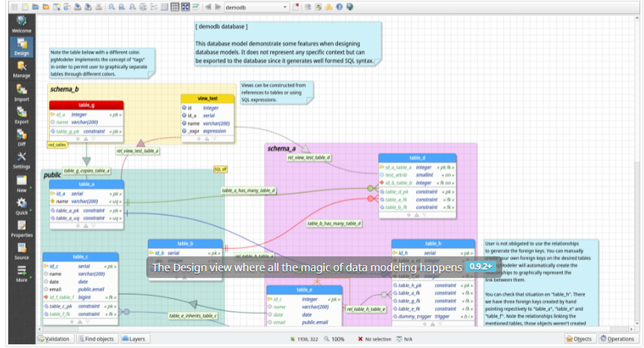Click the blue open-folder toolbar icon
Screen dimensions: 644x348
(x=35, y=7)
